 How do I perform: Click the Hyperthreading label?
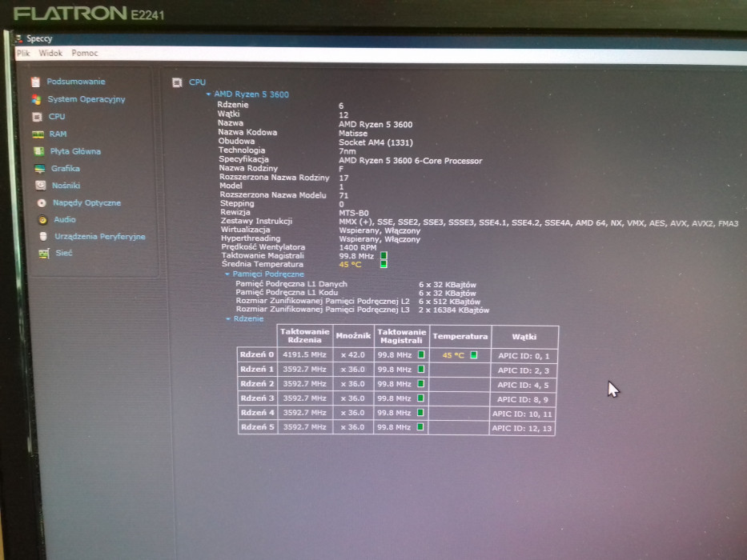[251, 238]
